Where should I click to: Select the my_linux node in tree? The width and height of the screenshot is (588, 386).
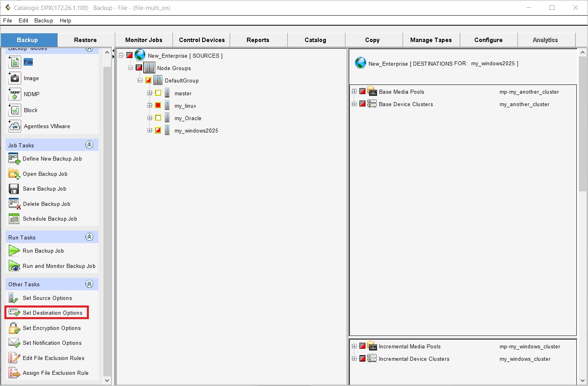click(x=185, y=106)
